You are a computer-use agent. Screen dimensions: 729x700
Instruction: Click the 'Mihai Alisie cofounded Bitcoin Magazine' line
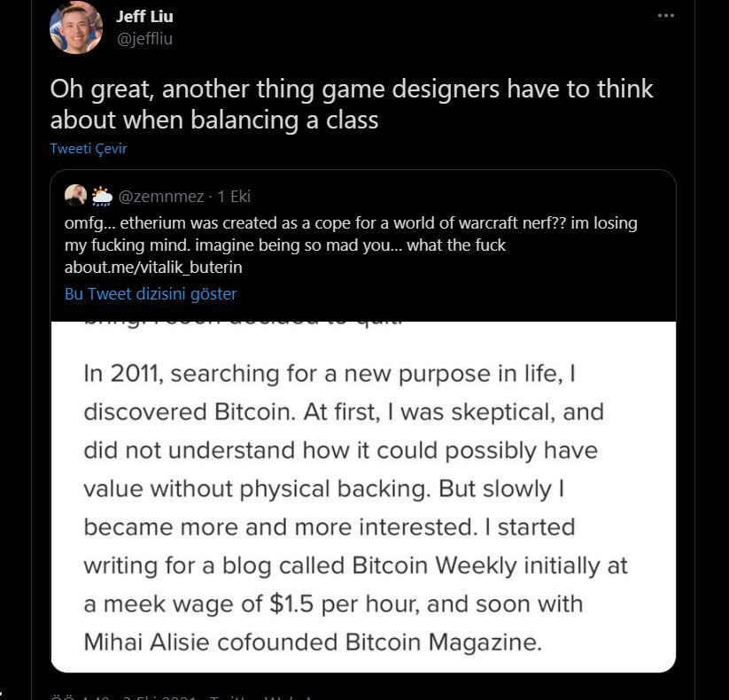(x=313, y=642)
